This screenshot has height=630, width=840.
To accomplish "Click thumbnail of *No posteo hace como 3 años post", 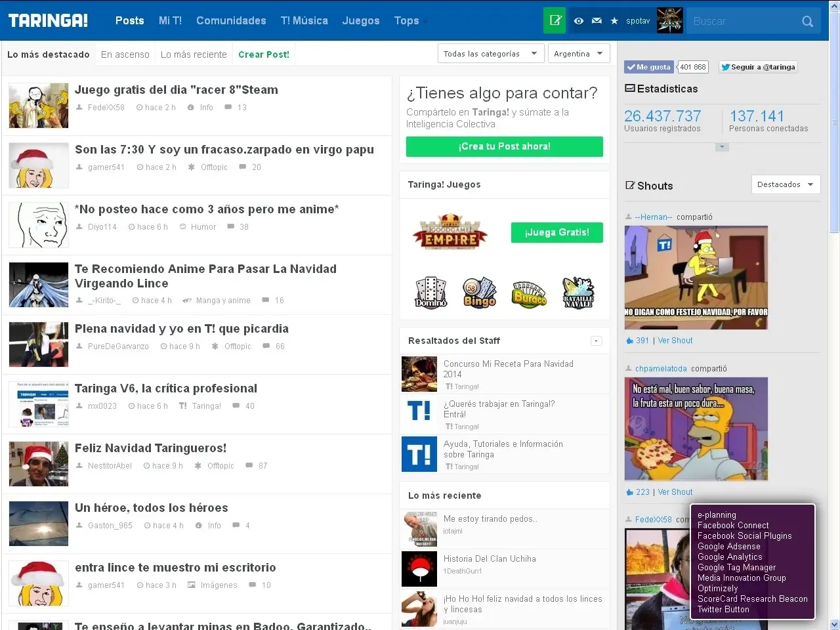I will (x=39, y=225).
